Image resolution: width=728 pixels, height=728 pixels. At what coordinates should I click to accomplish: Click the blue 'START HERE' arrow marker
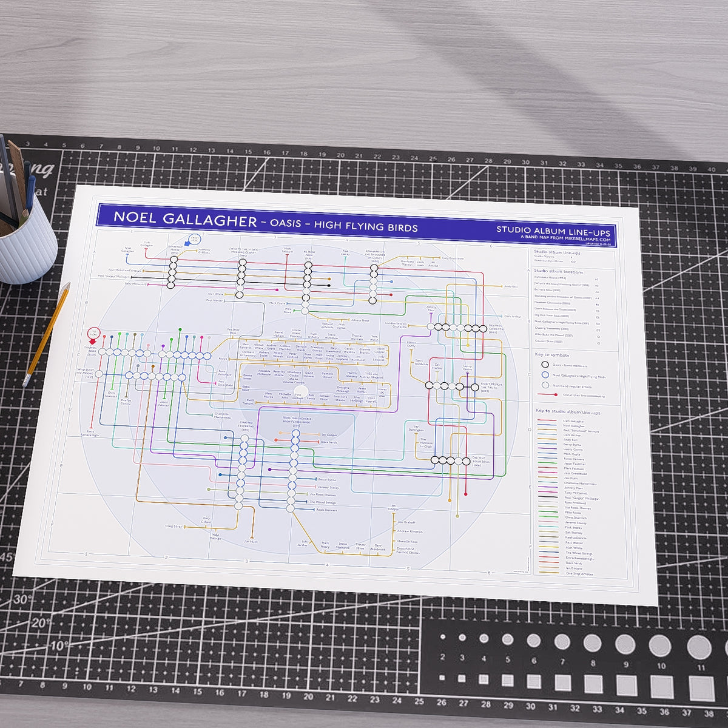tap(194, 241)
